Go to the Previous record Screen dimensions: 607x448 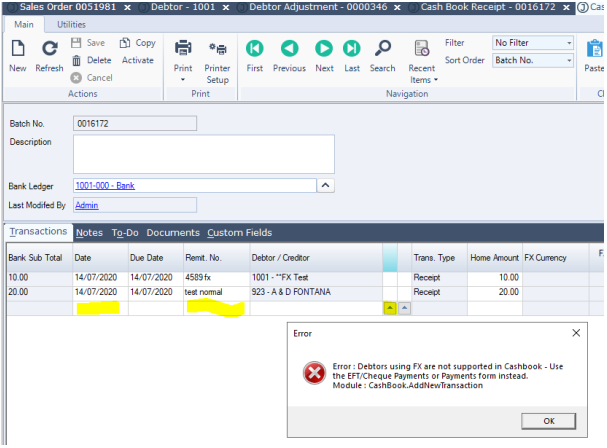pyautogui.click(x=289, y=49)
